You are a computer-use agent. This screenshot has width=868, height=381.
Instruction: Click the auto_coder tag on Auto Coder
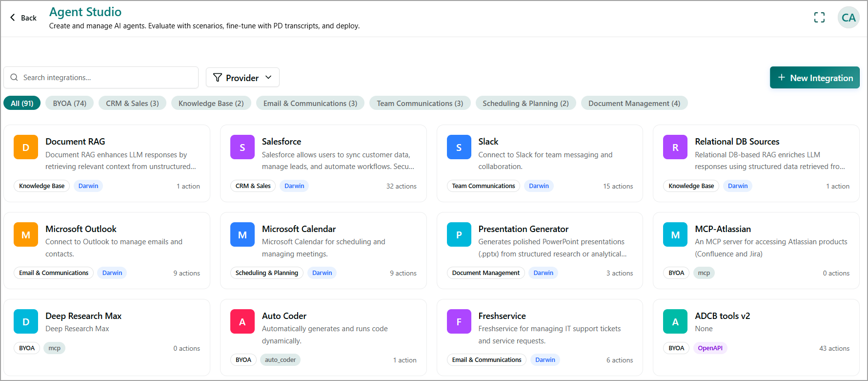[280, 360]
